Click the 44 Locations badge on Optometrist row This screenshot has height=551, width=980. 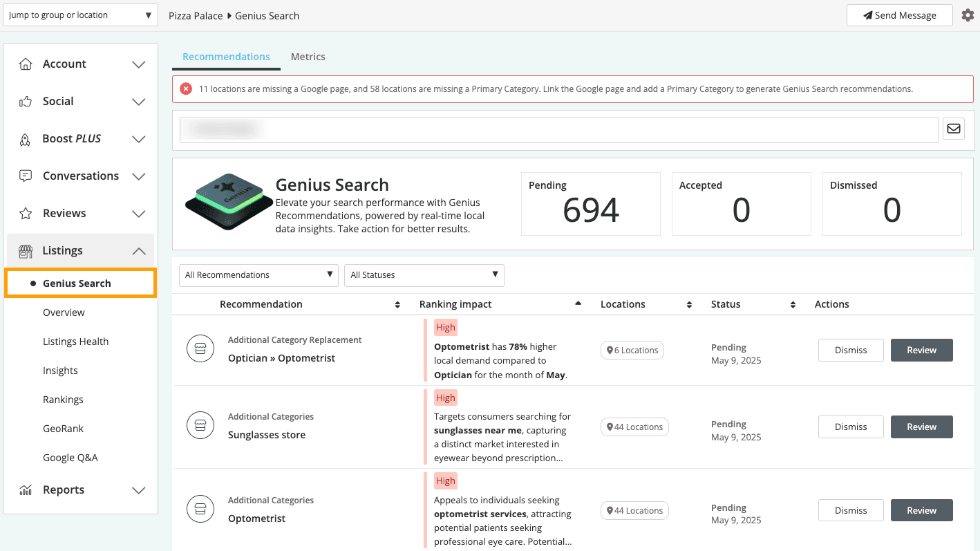point(634,510)
